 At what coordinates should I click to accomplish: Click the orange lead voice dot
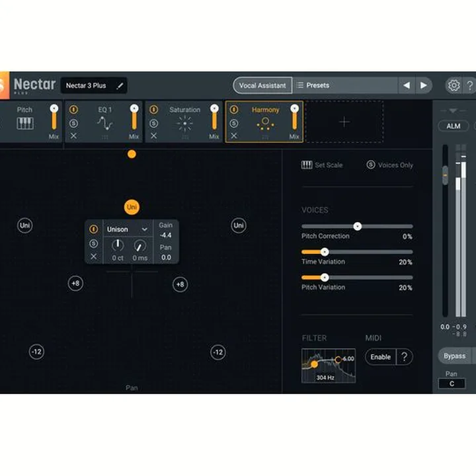click(x=132, y=154)
